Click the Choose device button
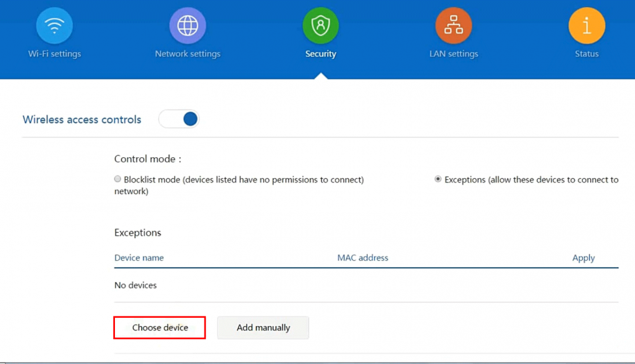This screenshot has height=364, width=635. click(160, 328)
